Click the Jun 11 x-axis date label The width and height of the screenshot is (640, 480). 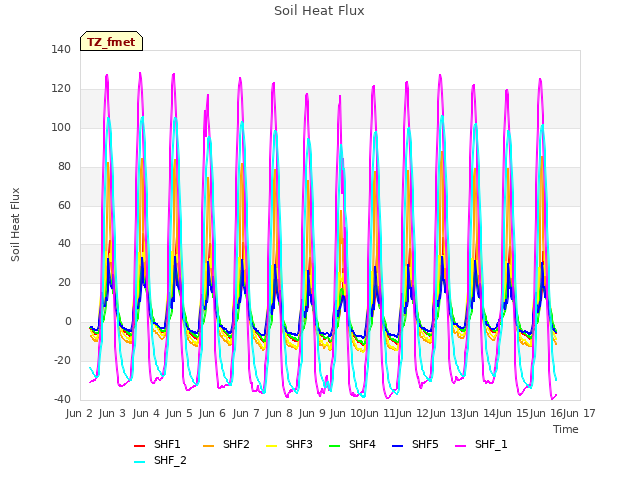pyautogui.click(x=379, y=413)
